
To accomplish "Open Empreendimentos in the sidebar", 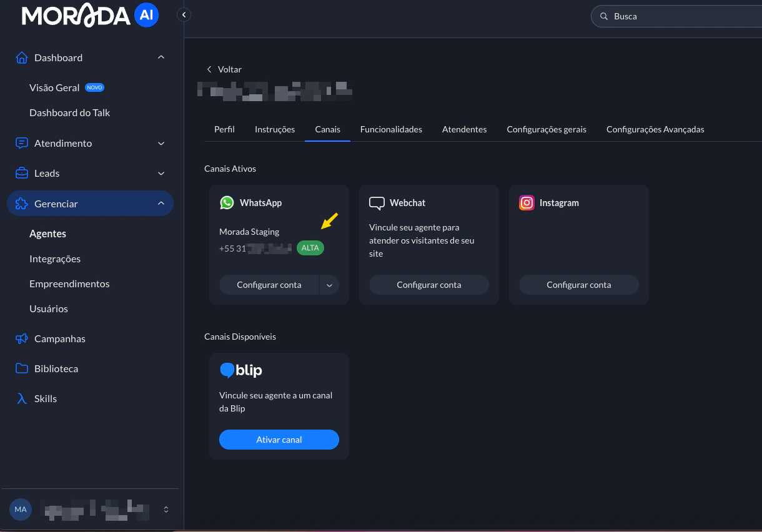I will click(x=69, y=283).
